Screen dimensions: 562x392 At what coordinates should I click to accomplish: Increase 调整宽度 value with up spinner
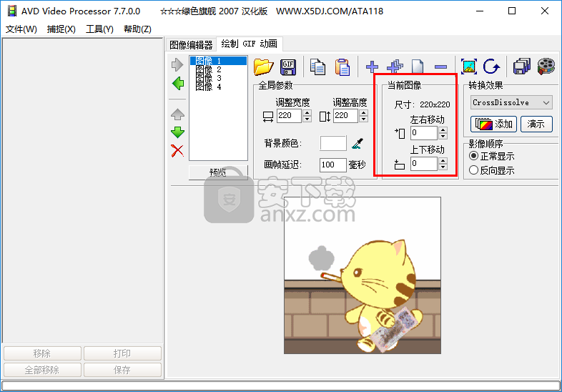tap(307, 112)
